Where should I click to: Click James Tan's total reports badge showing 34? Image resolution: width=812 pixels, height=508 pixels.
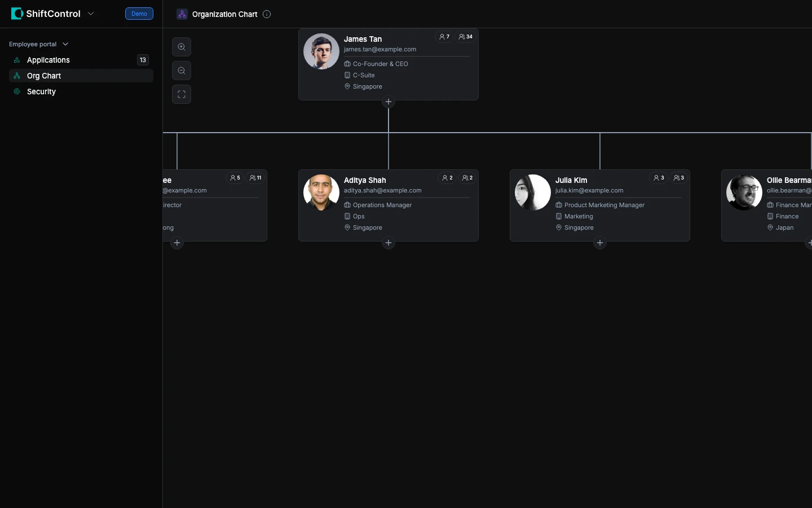click(x=465, y=37)
